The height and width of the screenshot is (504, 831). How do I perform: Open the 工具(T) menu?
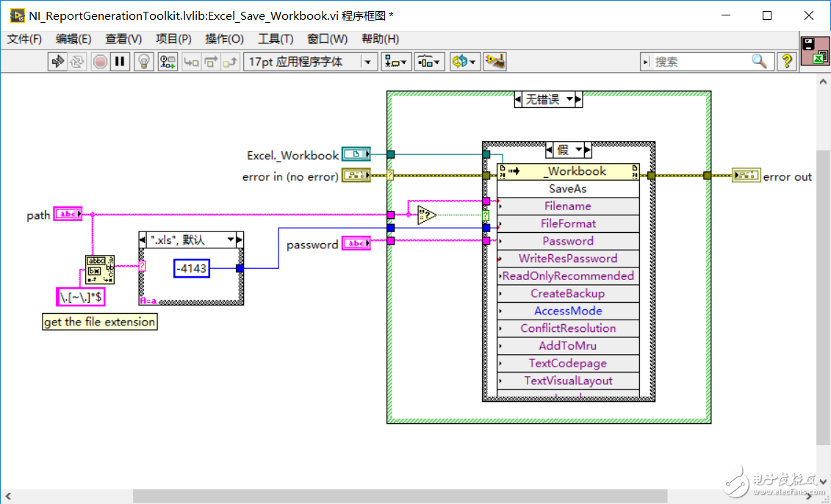point(276,39)
